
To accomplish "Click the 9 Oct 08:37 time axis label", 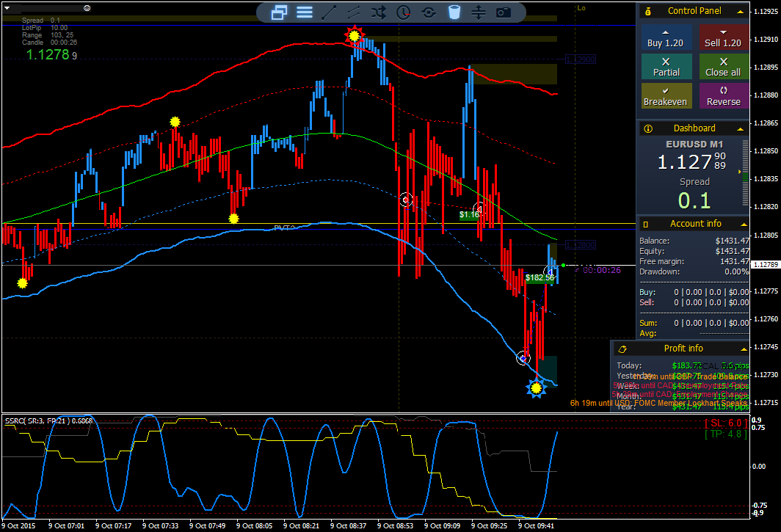I will [348, 525].
